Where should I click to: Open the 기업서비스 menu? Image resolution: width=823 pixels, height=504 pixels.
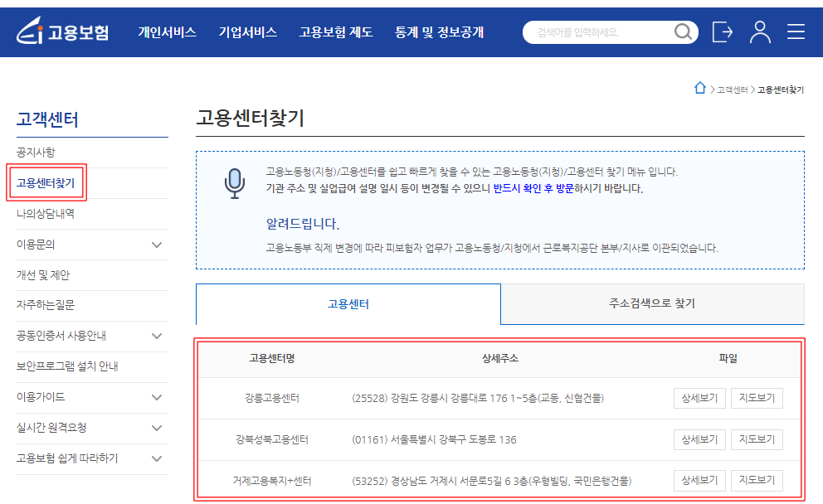[x=247, y=31]
